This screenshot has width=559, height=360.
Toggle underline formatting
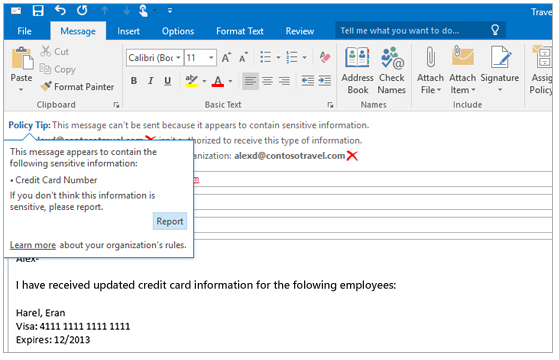[168, 81]
